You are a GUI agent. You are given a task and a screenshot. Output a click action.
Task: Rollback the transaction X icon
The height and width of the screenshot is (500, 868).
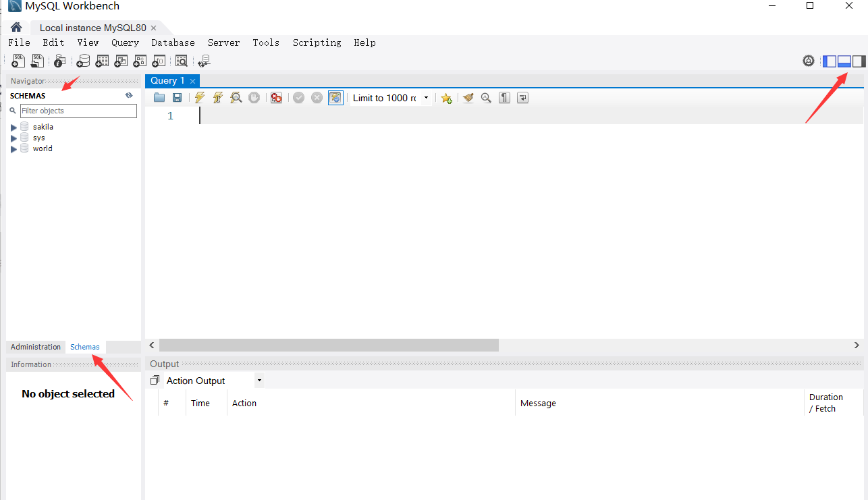[317, 98]
